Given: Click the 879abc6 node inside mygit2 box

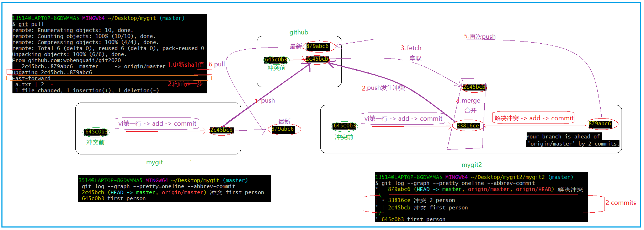Looking at the screenshot, I should 600,124.
